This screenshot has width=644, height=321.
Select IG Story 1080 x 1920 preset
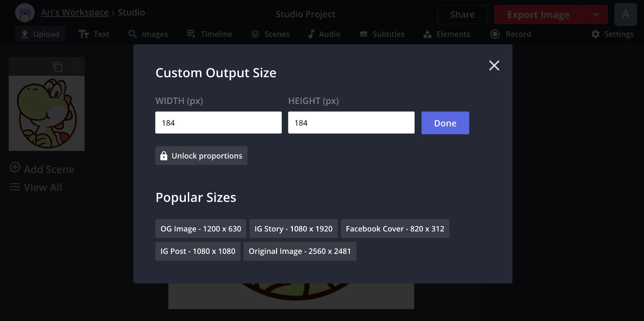point(293,229)
